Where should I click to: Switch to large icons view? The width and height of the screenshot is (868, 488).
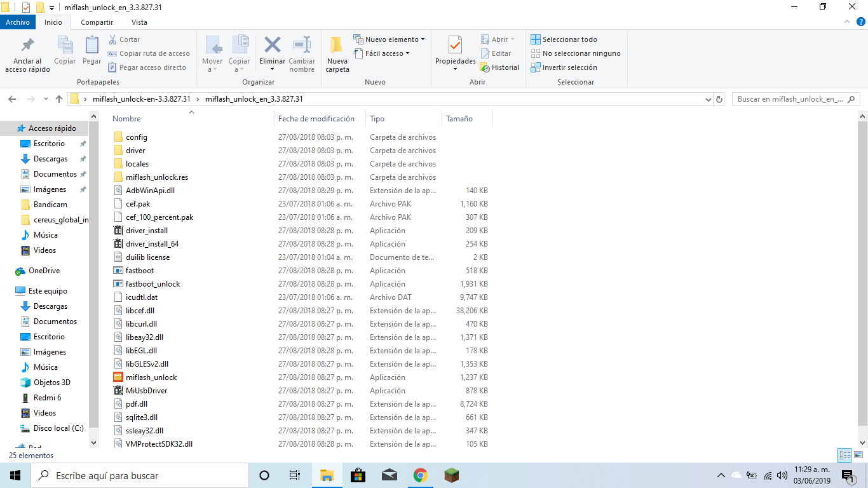(x=858, y=455)
